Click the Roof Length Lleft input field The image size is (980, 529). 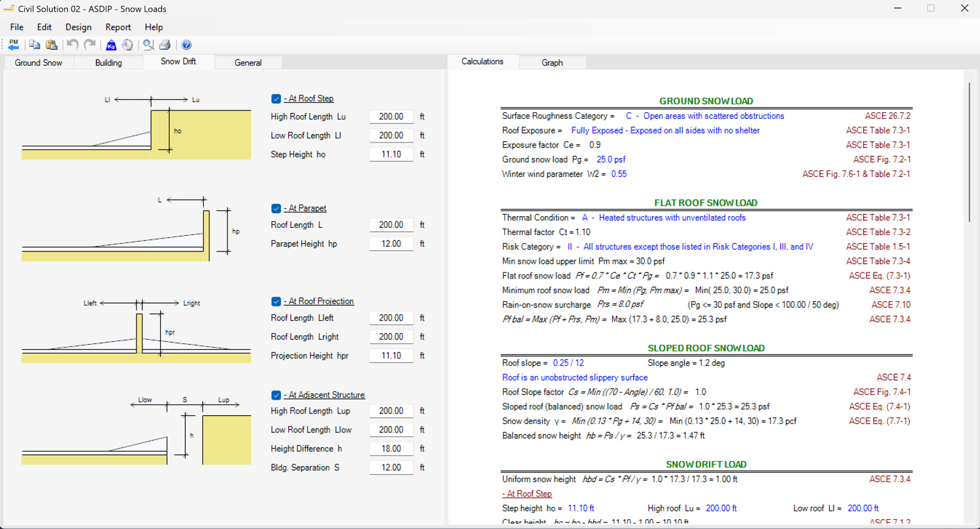[x=391, y=318]
